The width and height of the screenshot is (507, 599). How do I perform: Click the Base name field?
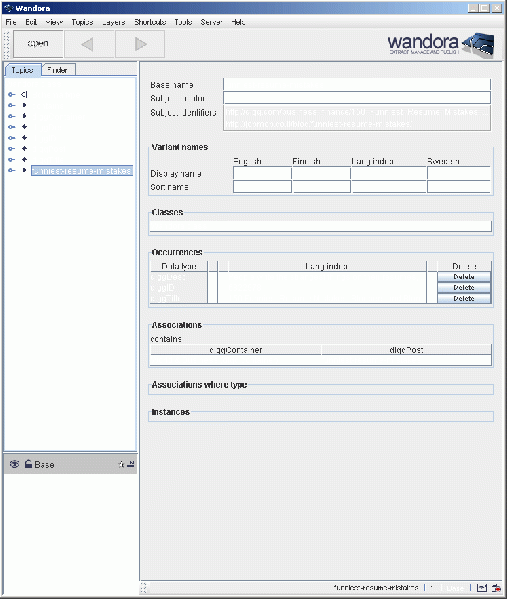point(357,84)
